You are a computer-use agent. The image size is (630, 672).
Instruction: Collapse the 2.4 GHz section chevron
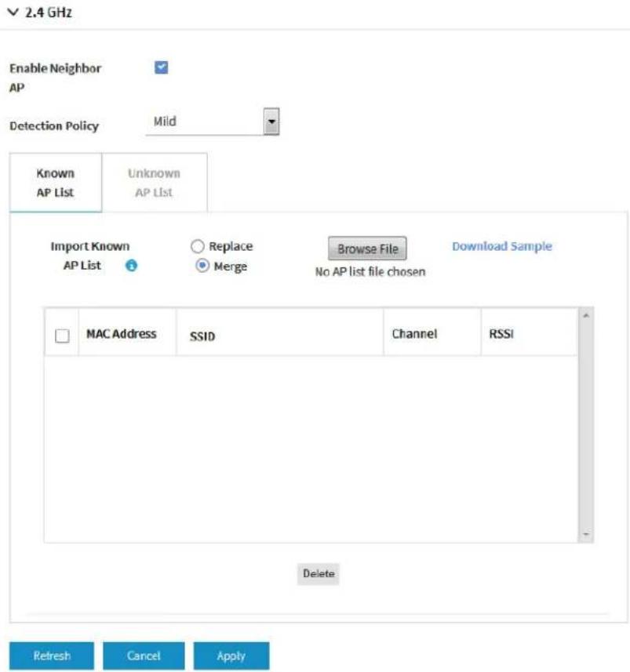coord(13,12)
